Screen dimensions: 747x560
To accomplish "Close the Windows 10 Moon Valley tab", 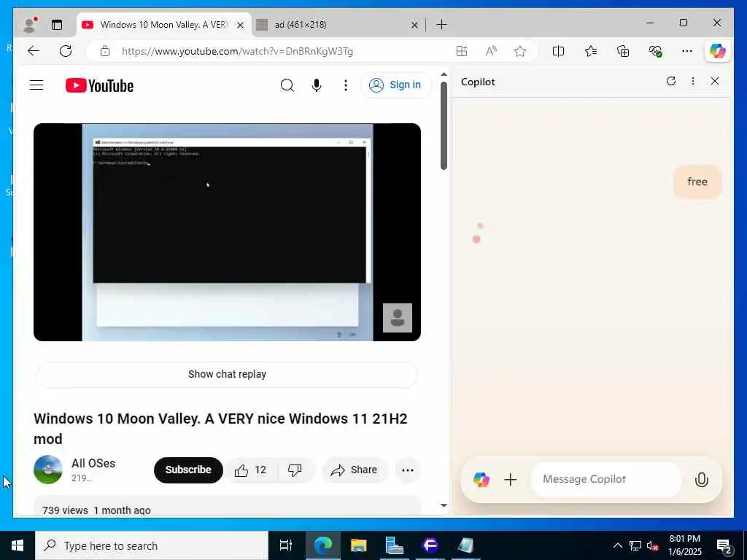I will [241, 25].
